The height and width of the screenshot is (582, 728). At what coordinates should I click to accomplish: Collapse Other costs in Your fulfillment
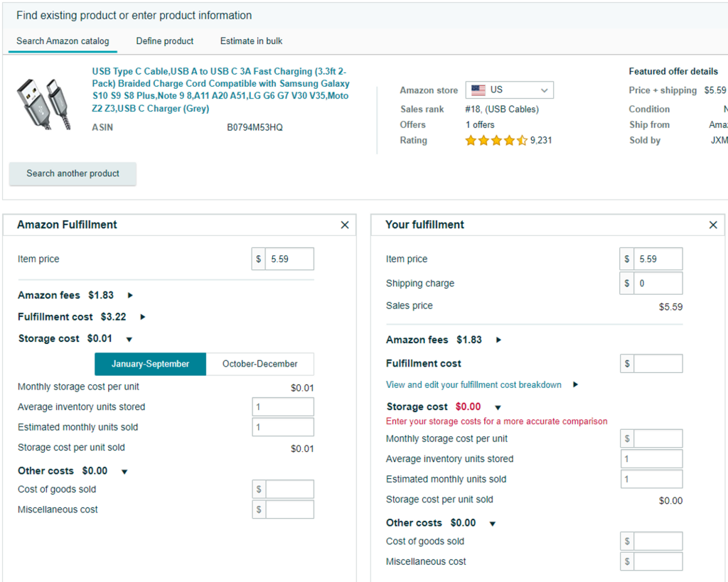point(493,524)
